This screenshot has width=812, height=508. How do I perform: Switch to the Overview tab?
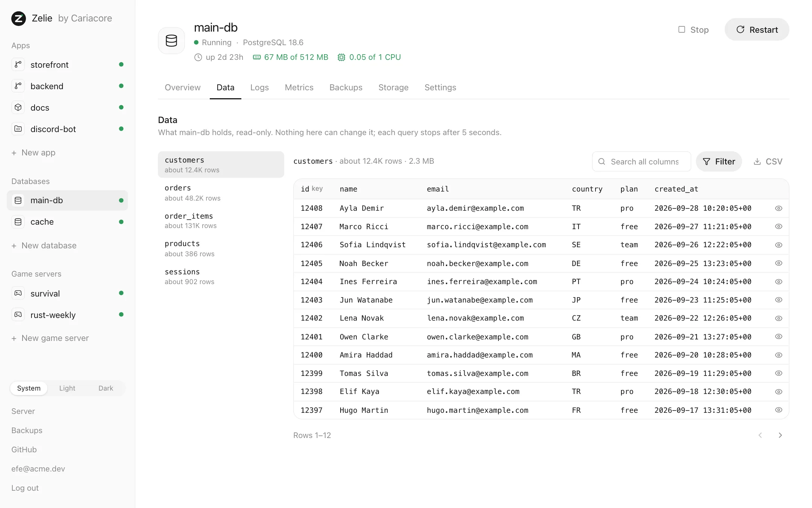(183, 88)
